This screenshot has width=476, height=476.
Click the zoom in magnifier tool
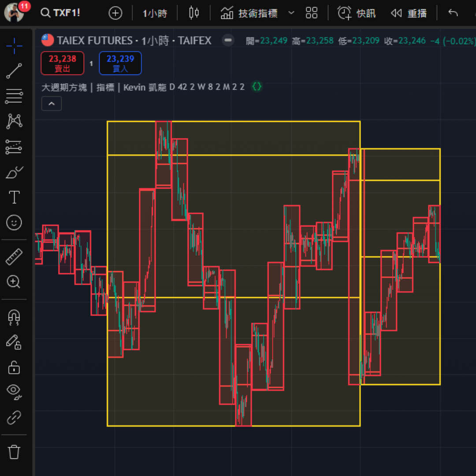(x=14, y=282)
